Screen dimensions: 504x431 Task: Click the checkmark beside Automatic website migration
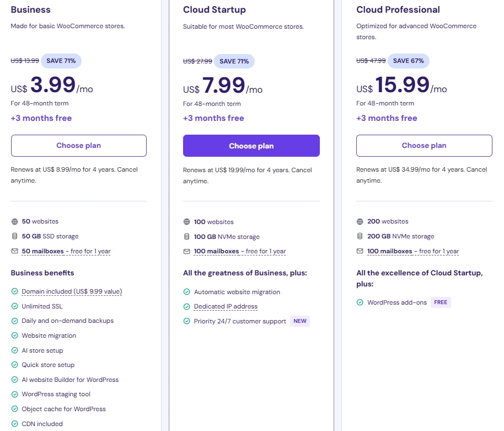(x=187, y=292)
